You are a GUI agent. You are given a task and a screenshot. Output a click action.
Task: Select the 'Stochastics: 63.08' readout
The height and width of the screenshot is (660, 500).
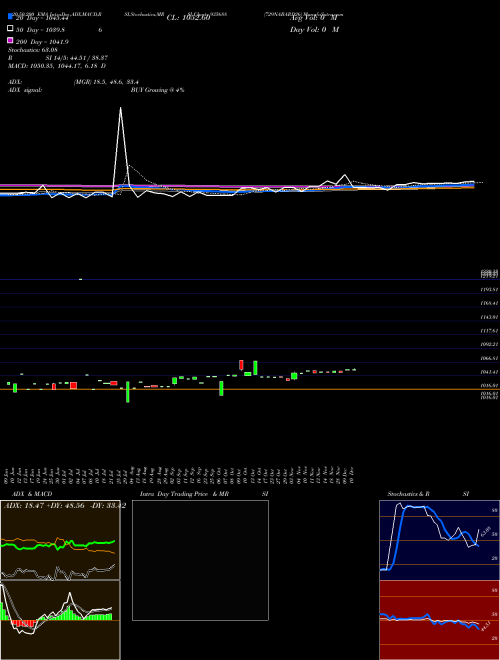32,50
